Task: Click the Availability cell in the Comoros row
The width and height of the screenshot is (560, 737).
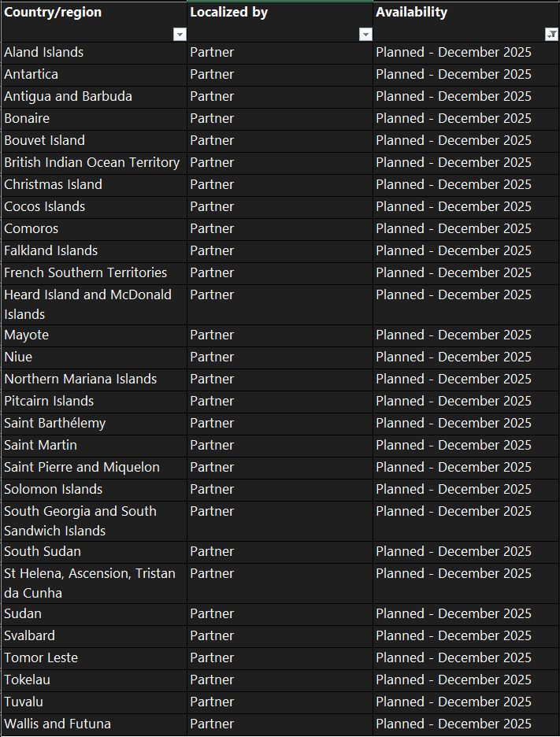Action: pos(454,229)
